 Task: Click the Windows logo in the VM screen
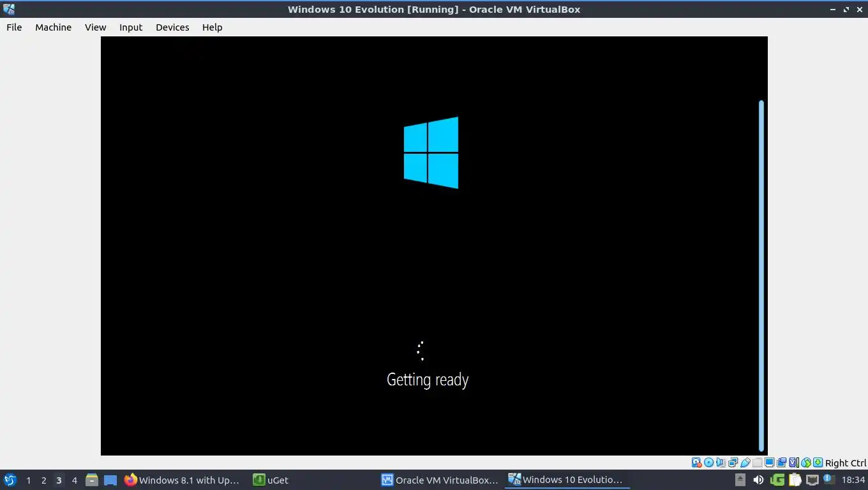431,152
